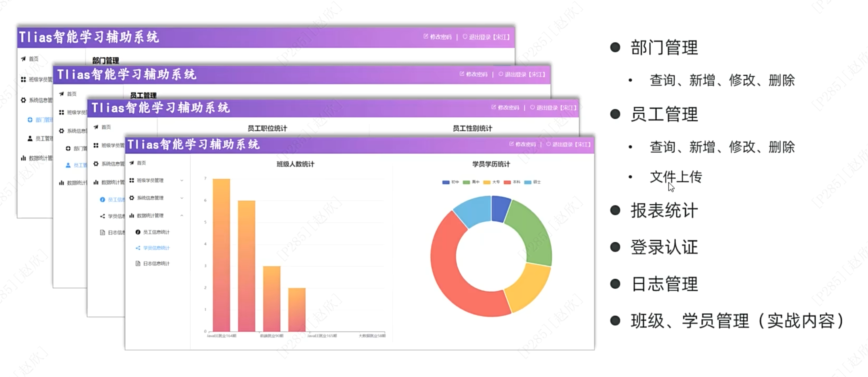Click the 首页 paper-plane icon in front window

coord(132,163)
